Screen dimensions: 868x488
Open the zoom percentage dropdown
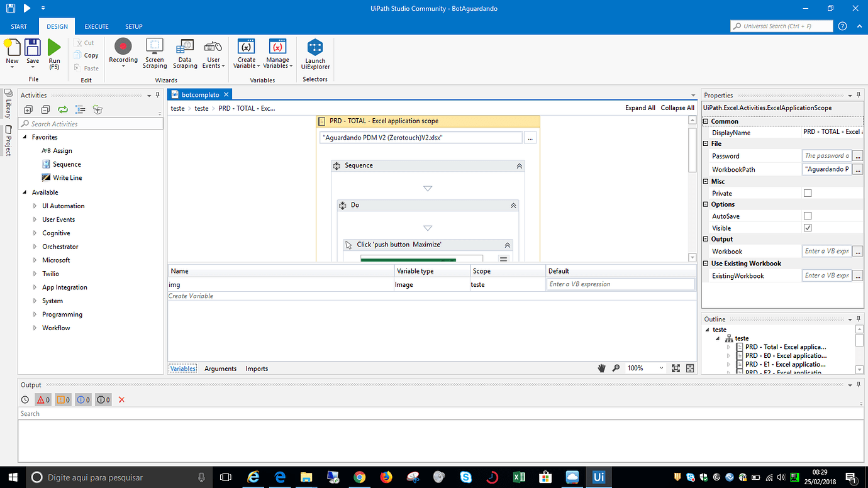pyautogui.click(x=661, y=369)
